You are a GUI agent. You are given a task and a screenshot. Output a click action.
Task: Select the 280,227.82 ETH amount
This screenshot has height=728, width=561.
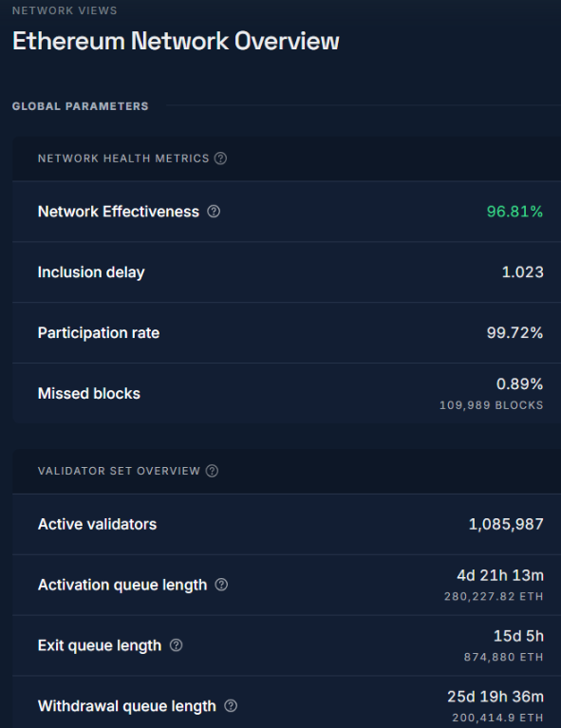pyautogui.click(x=494, y=597)
